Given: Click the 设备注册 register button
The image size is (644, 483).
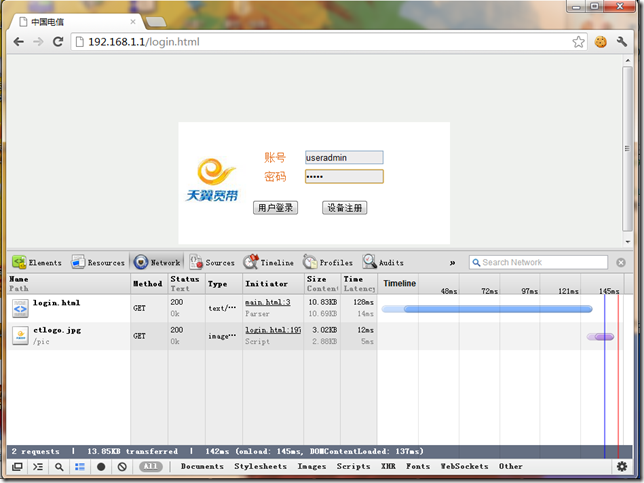Looking at the screenshot, I should [344, 208].
